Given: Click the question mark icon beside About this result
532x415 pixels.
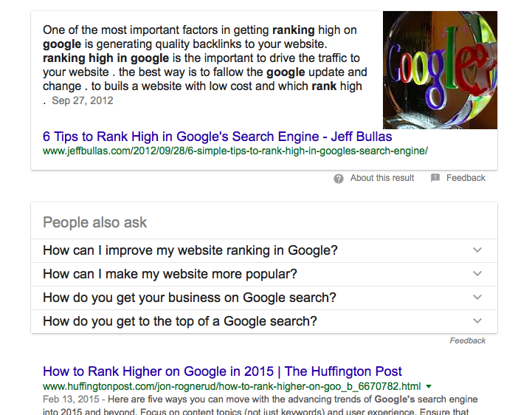Looking at the screenshot, I should (x=338, y=178).
